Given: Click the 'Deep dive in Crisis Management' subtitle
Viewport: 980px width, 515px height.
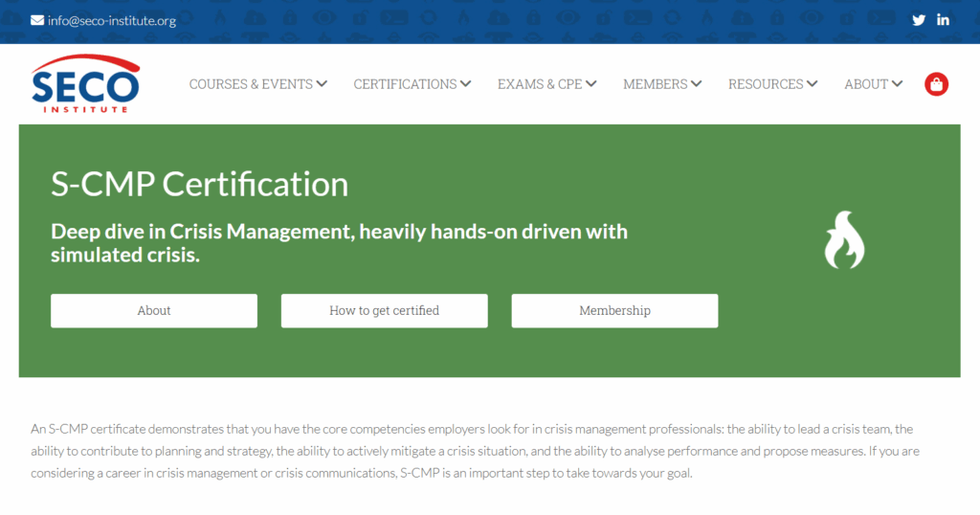Looking at the screenshot, I should tap(339, 243).
